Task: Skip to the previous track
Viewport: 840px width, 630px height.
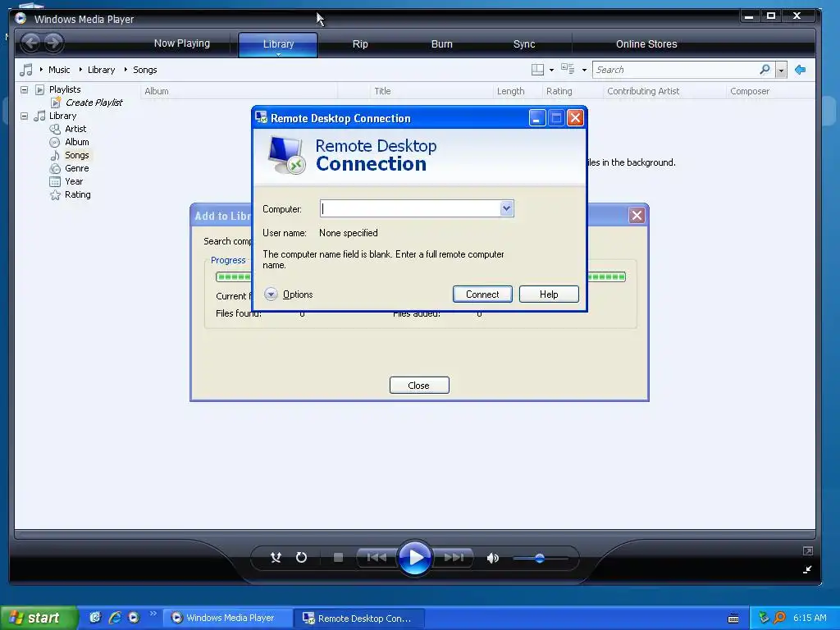Action: tap(377, 558)
